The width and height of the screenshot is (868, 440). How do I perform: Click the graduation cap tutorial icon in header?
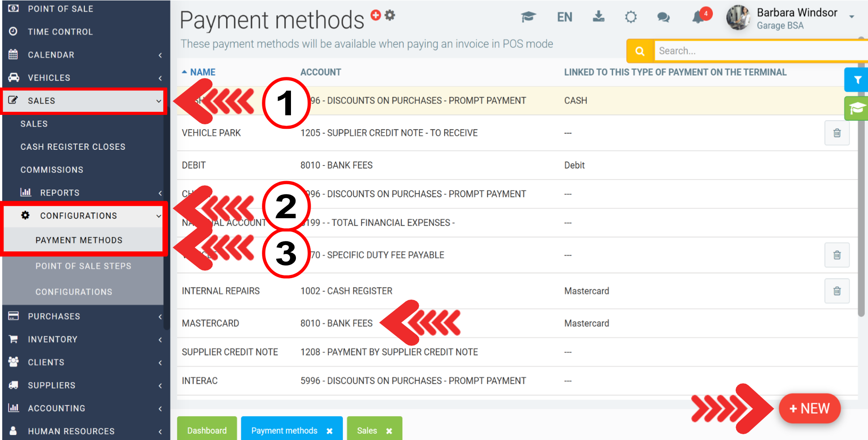point(528,17)
